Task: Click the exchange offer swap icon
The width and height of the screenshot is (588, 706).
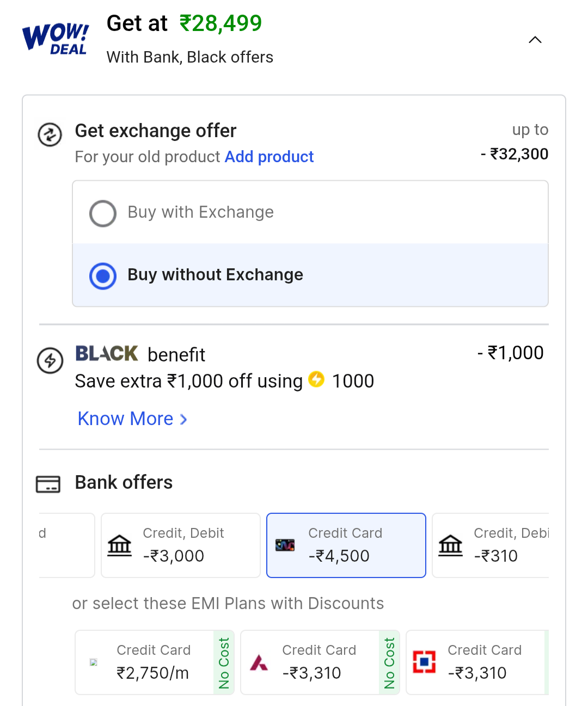Action: pyautogui.click(x=50, y=134)
